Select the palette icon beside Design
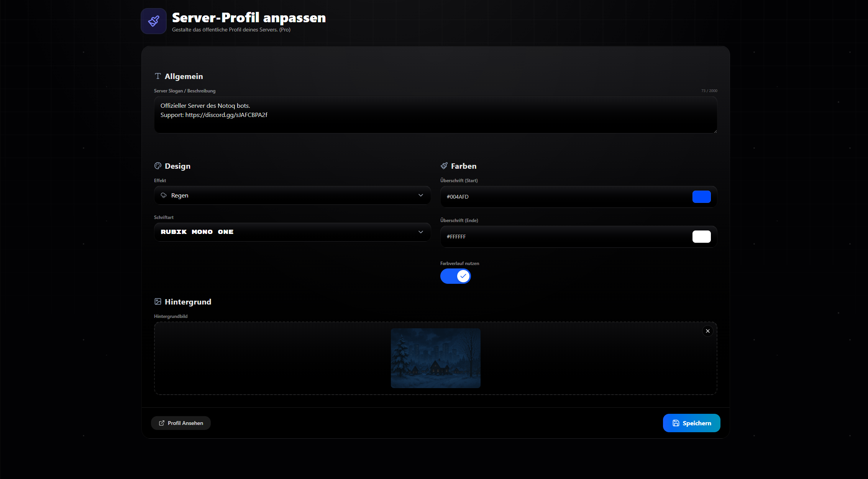This screenshot has height=479, width=868. tap(158, 166)
